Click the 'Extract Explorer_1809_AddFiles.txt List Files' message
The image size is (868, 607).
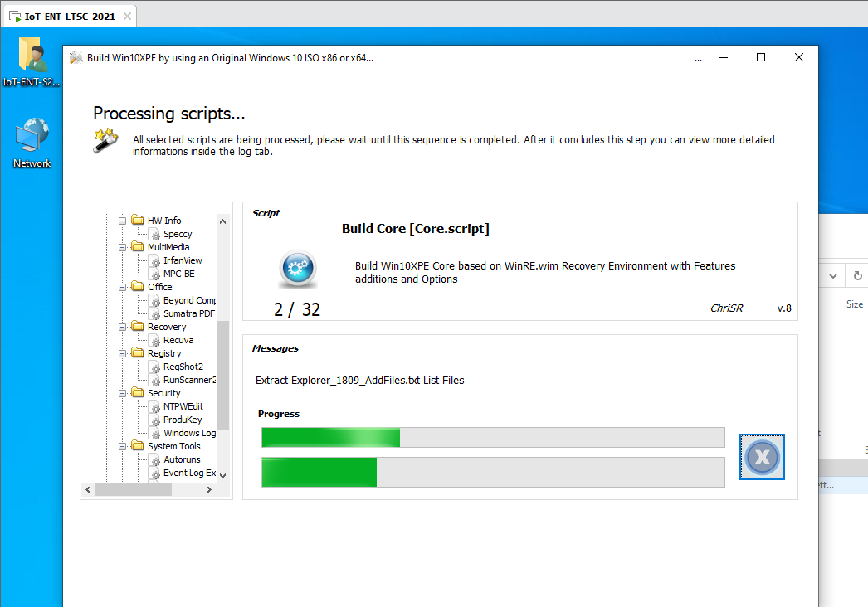360,381
